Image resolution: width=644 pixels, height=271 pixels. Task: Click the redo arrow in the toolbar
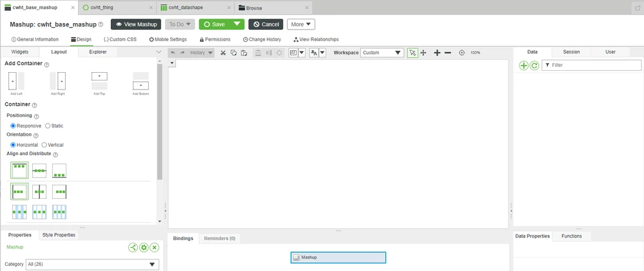pyautogui.click(x=182, y=53)
